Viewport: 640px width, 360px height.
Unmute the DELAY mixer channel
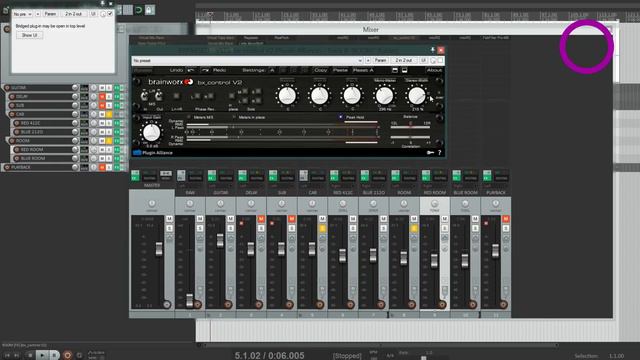[261, 219]
